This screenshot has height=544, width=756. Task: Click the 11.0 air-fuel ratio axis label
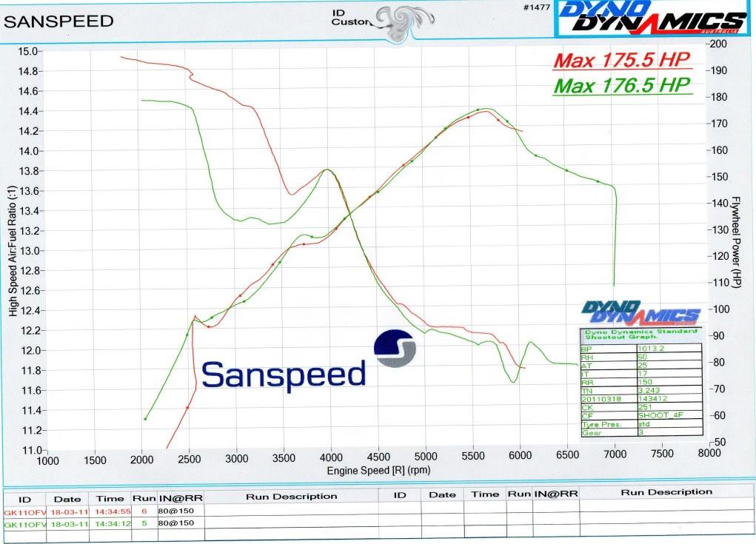(31, 450)
